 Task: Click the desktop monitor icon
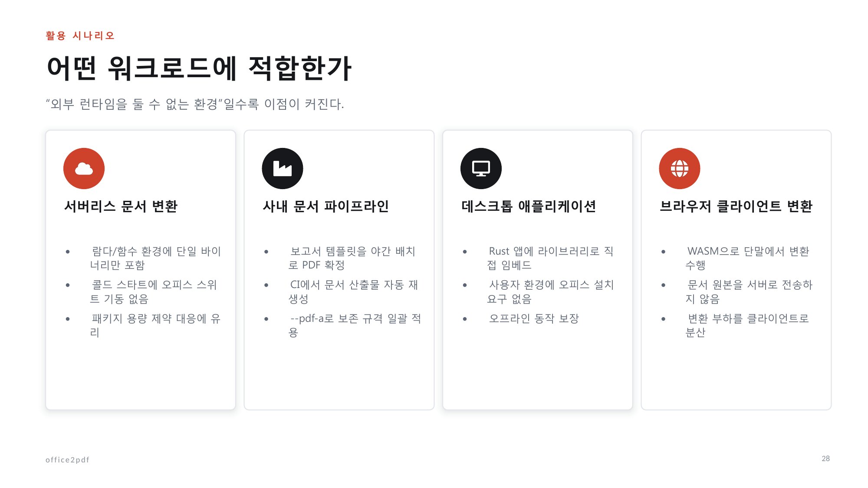pyautogui.click(x=481, y=168)
